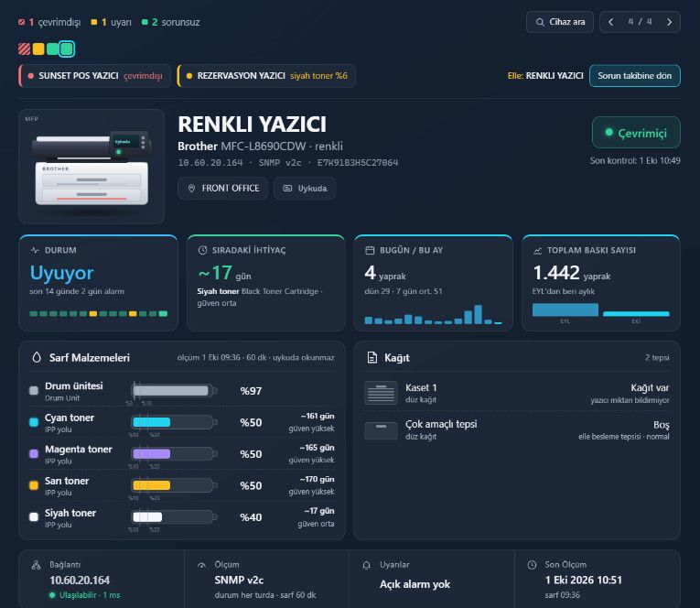Click the '4 / 4' page counter
This screenshot has width=700, height=608.
coord(640,22)
